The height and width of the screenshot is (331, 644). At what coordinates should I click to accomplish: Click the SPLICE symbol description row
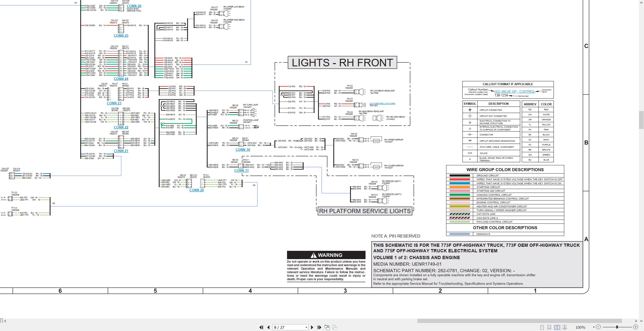[491, 153]
